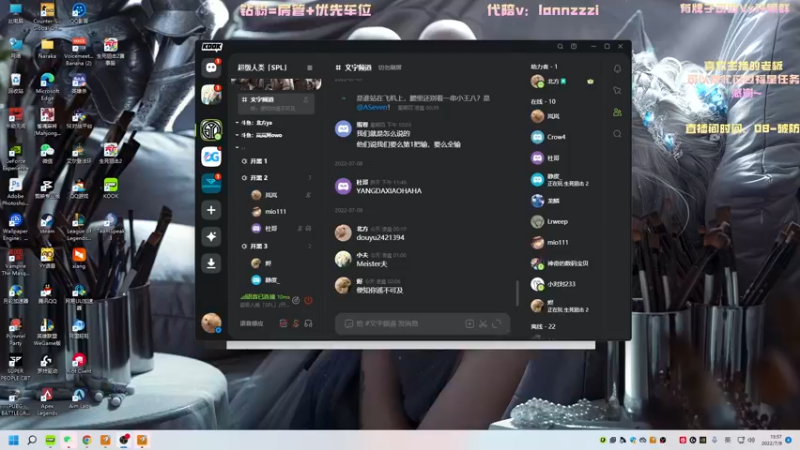Open Windows taskbar search
800x450 pixels.
pyautogui.click(x=32, y=440)
